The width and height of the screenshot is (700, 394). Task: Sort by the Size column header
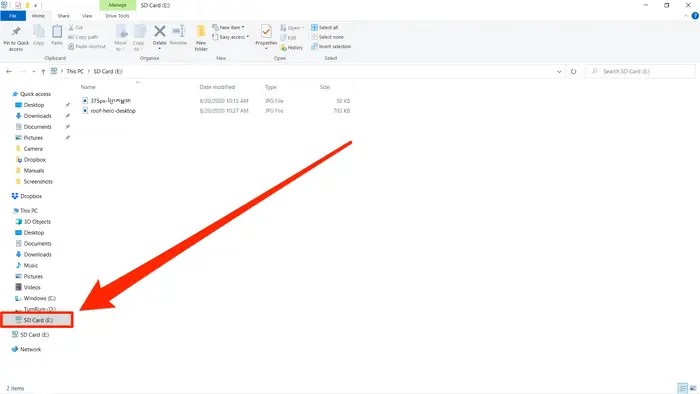coord(325,87)
